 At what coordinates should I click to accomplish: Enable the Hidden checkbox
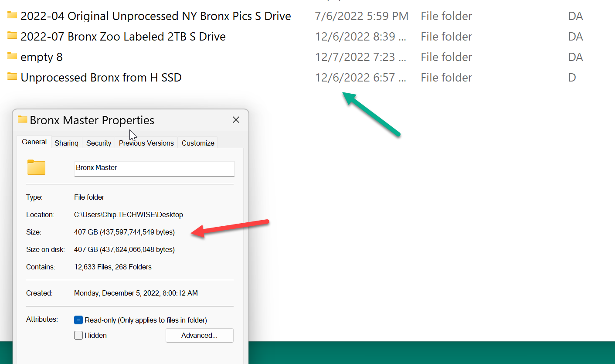[x=78, y=335]
